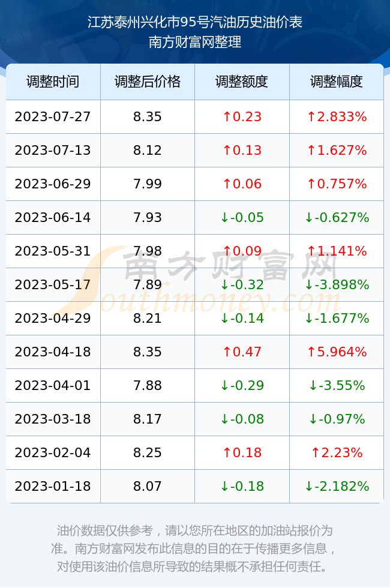Select the 8.12 price cell
The height and width of the screenshot is (588, 390).
click(x=148, y=151)
